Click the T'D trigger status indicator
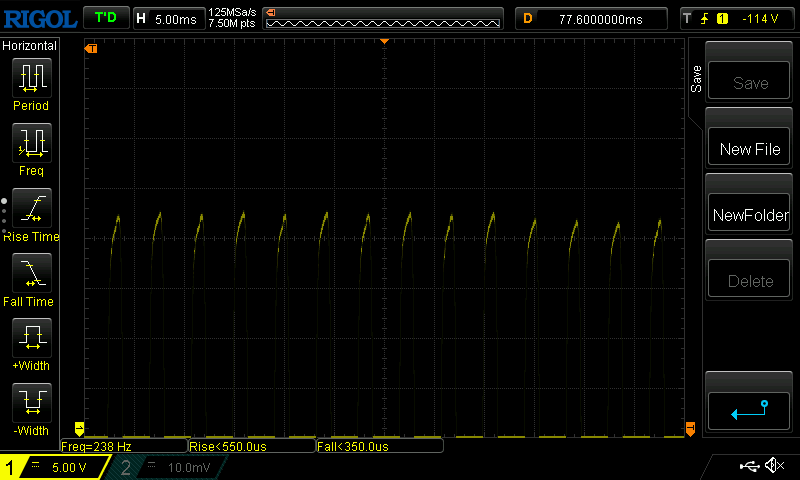Screen dimensions: 800x480 point(106,18)
